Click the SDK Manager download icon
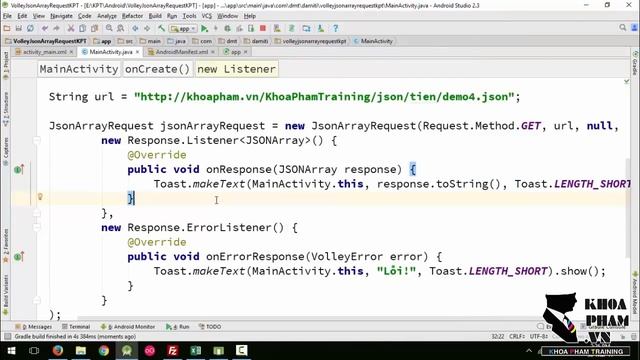This screenshot has height=360, width=640. (321, 29)
